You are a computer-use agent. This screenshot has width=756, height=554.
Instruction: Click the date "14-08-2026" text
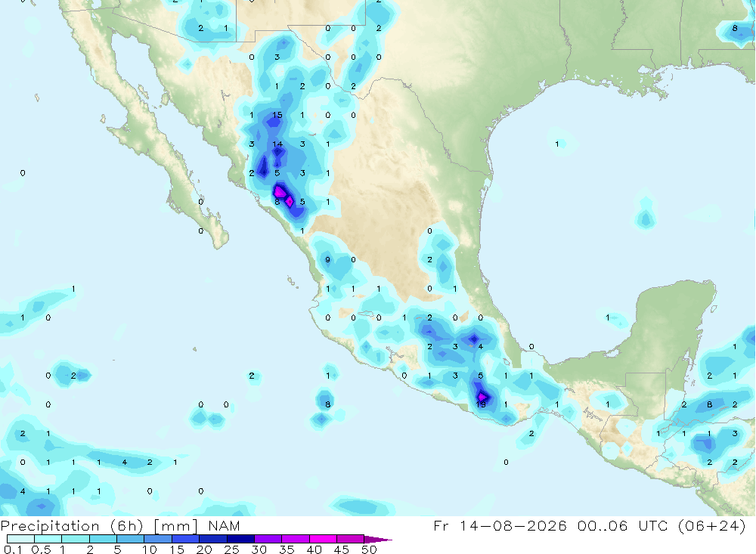click(513, 525)
